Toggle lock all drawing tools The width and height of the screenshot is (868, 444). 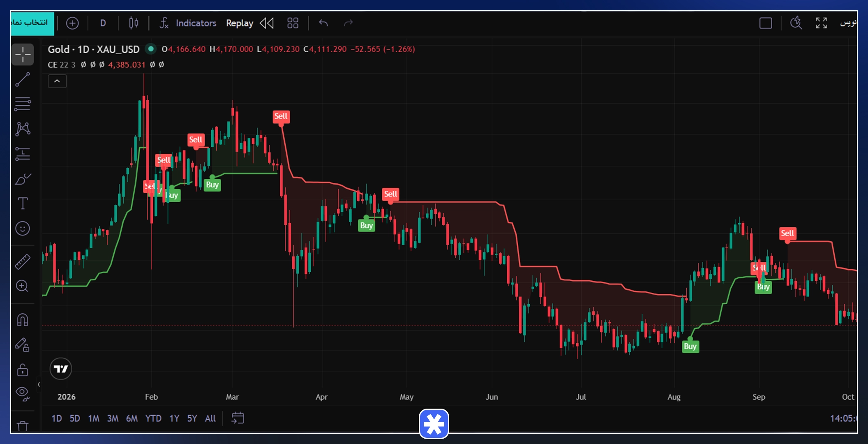(23, 370)
